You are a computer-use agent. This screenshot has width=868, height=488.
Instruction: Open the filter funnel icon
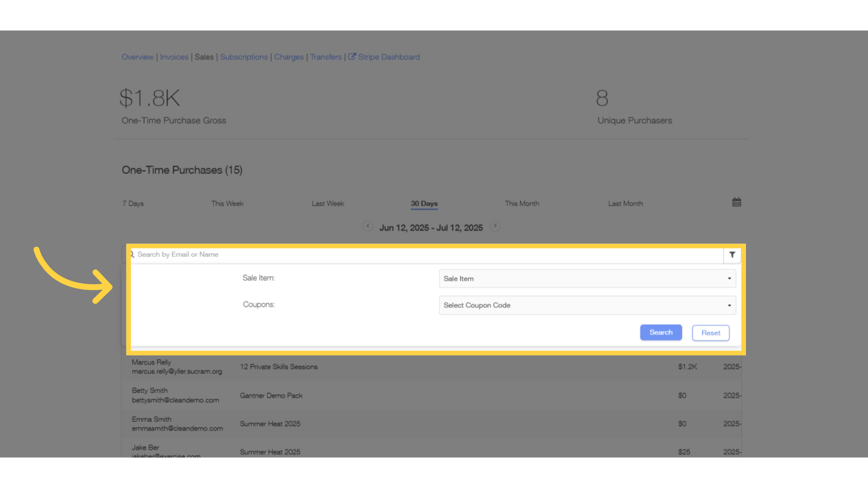[x=732, y=255]
